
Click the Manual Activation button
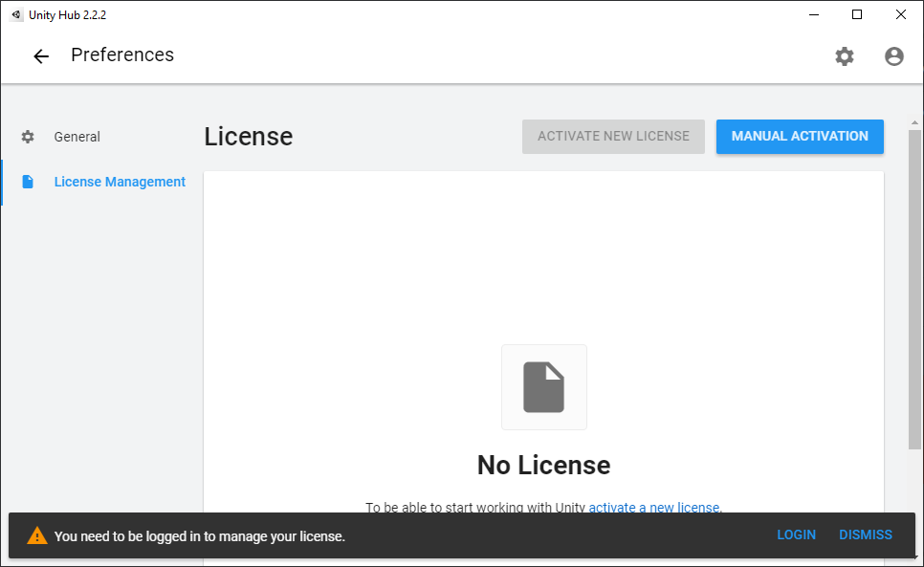coord(800,137)
